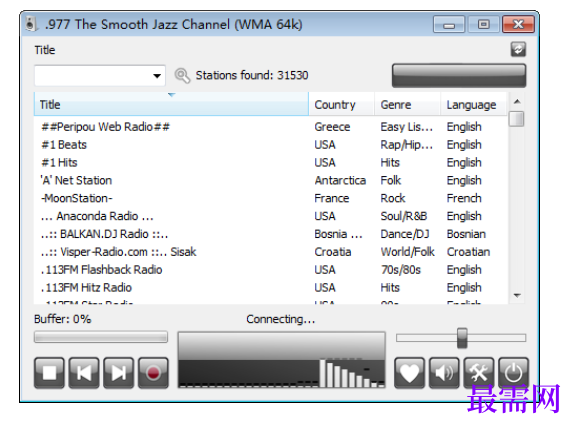Viewport: 579px width, 430px height.
Task: Click the vertical scrollbar thumb
Action: (x=516, y=119)
